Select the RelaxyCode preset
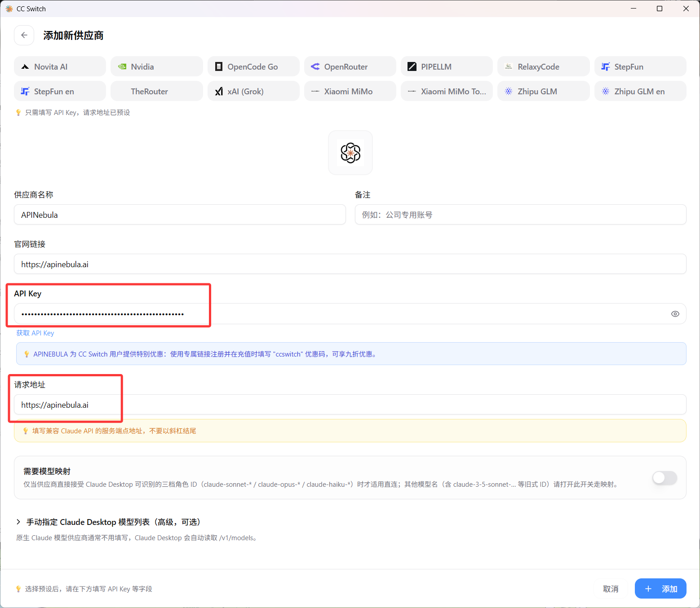The image size is (700, 608). pyautogui.click(x=544, y=66)
